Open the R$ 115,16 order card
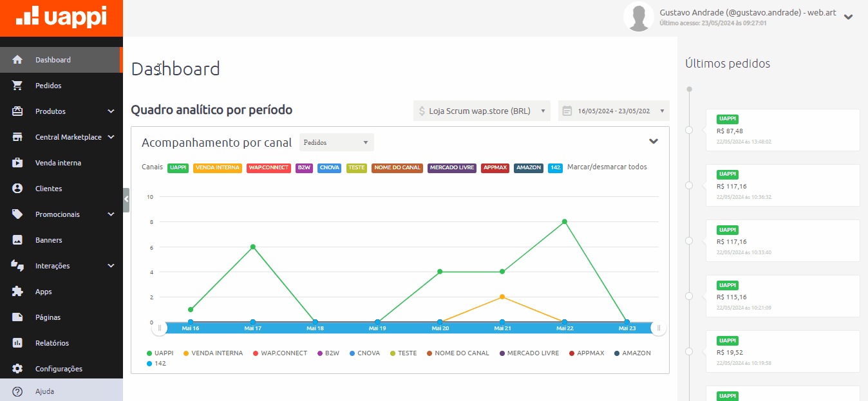The width and height of the screenshot is (868, 401). [x=783, y=296]
